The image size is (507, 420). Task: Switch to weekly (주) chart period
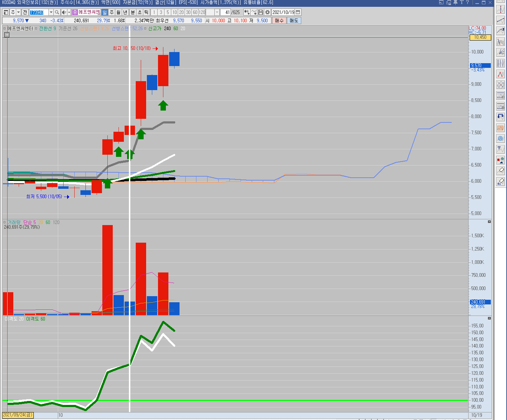(112, 12)
